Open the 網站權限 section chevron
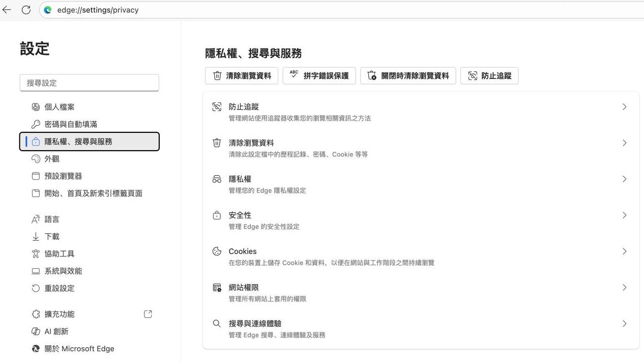This screenshot has height=362, width=644. [x=625, y=287]
